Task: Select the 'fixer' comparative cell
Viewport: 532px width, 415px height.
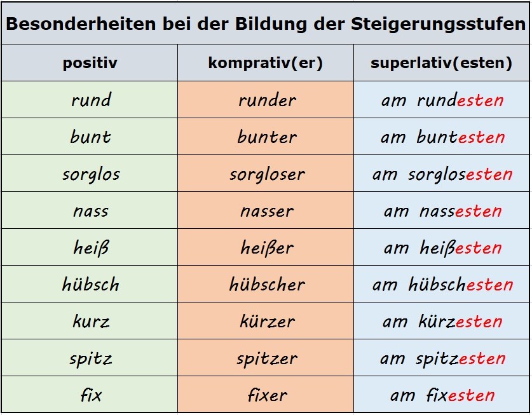Action: coord(266,395)
